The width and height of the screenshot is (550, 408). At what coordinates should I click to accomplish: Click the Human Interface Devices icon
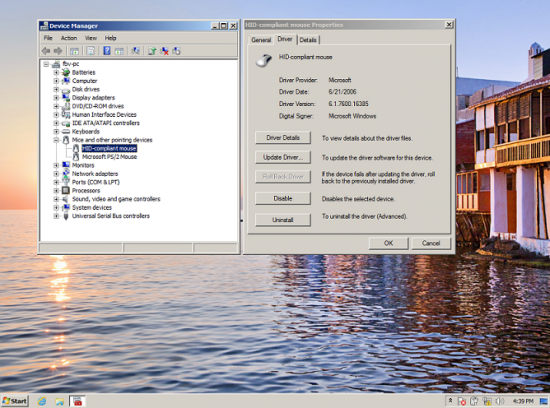click(66, 115)
